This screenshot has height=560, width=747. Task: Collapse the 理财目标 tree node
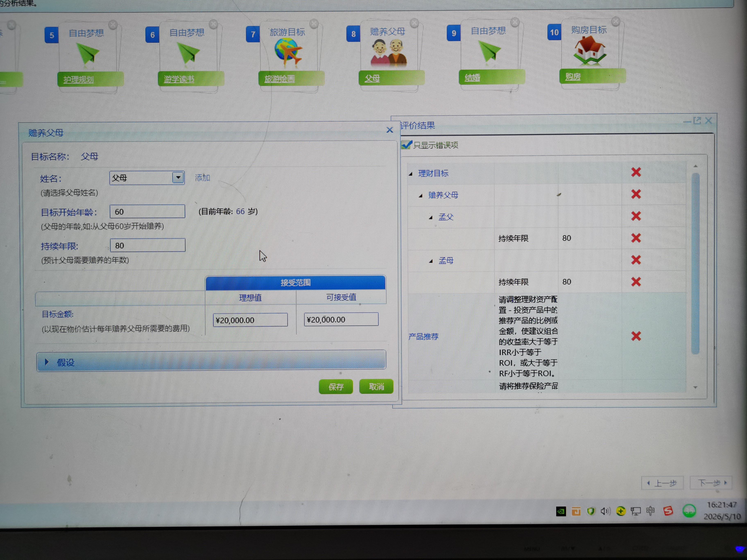tap(411, 174)
